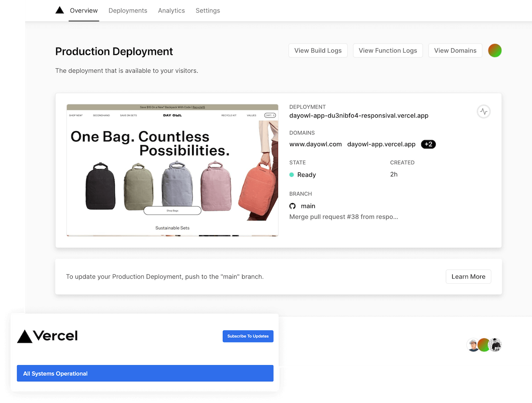Click the "push to the main branch" notice text

165,277
